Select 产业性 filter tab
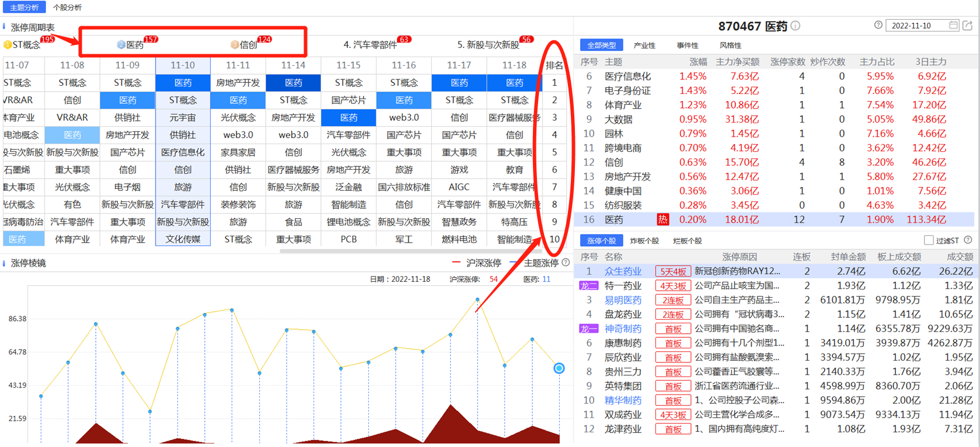 pos(644,45)
